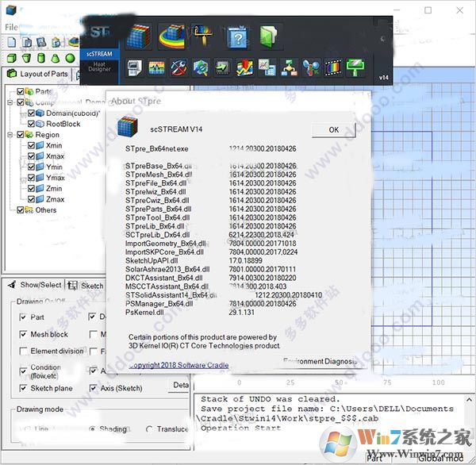Click the Environment Diagnosis button

click(320, 361)
